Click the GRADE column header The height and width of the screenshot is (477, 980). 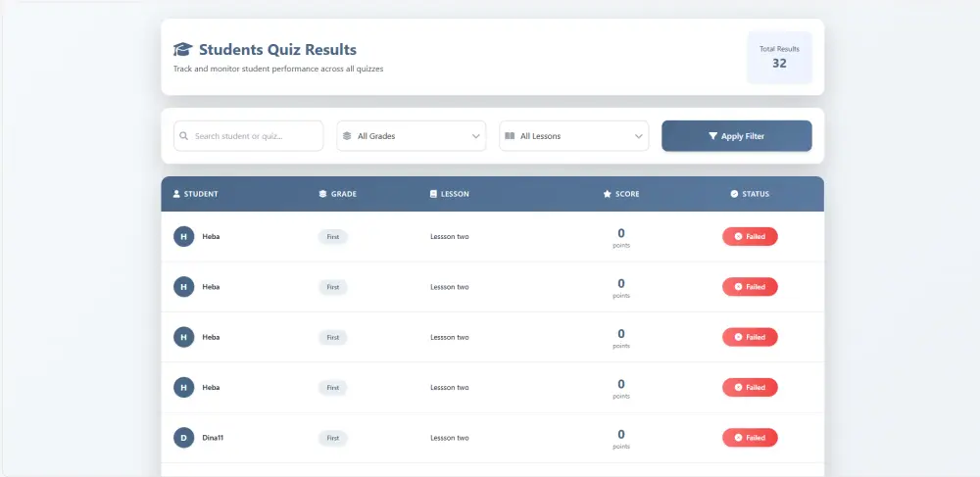(337, 194)
